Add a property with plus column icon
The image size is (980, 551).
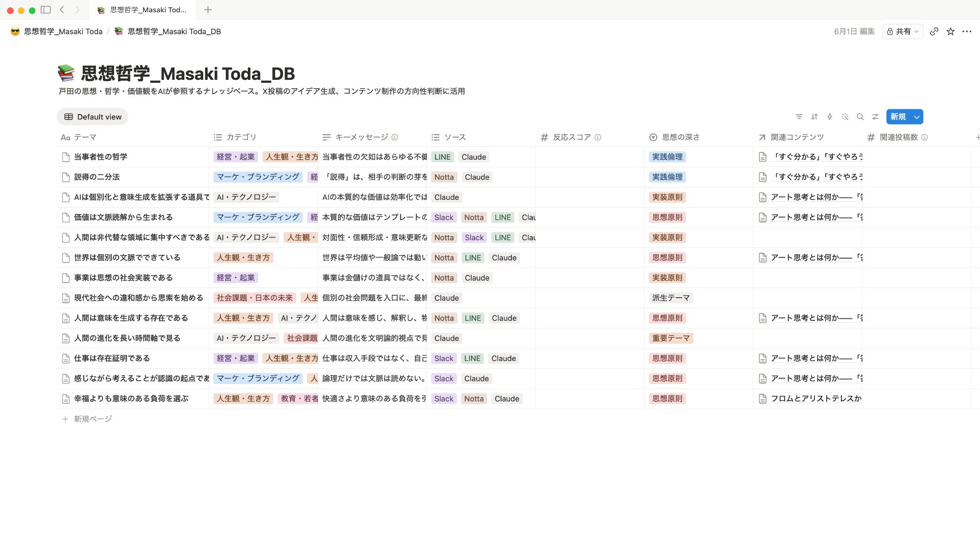977,137
